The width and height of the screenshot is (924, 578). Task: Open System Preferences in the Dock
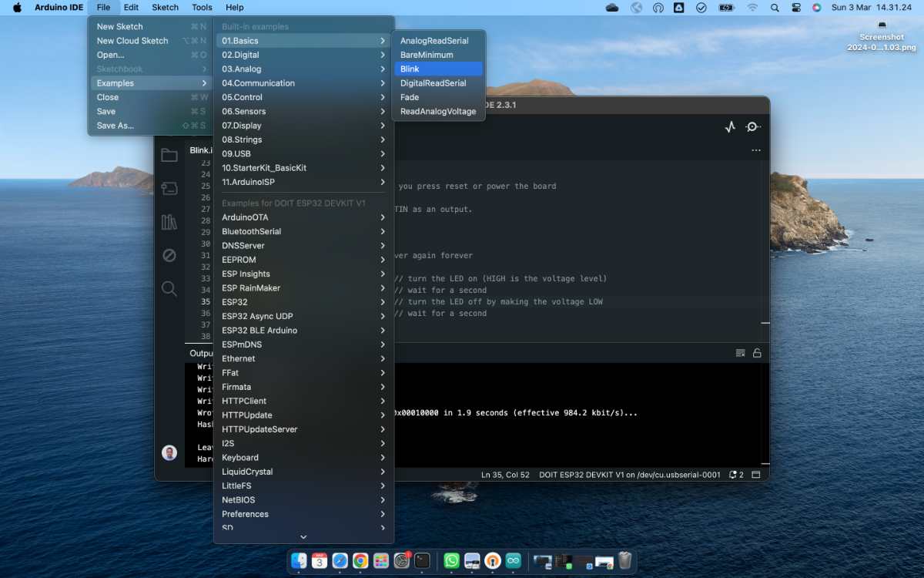click(401, 561)
